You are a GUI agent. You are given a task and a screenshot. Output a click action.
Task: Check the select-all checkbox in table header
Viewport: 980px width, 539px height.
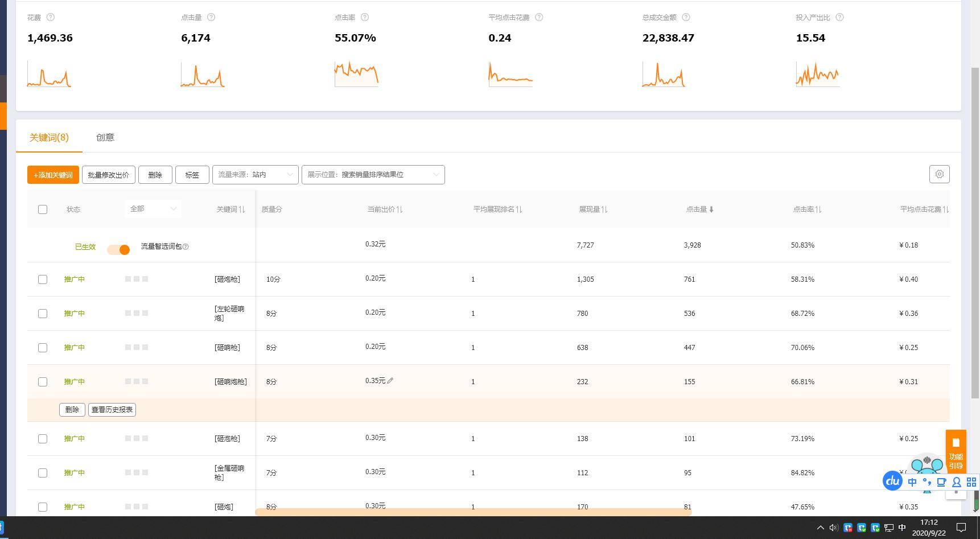(43, 209)
